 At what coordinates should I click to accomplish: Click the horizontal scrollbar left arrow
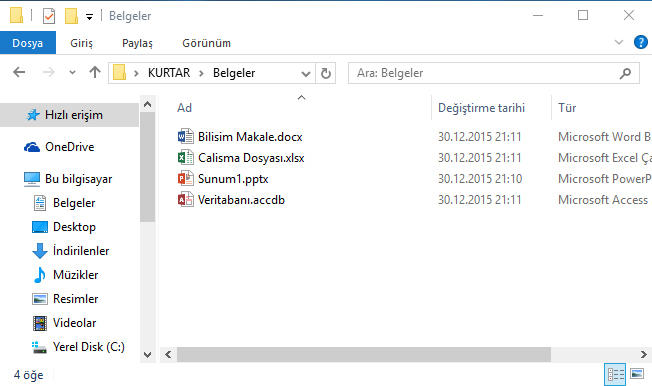tap(168, 354)
